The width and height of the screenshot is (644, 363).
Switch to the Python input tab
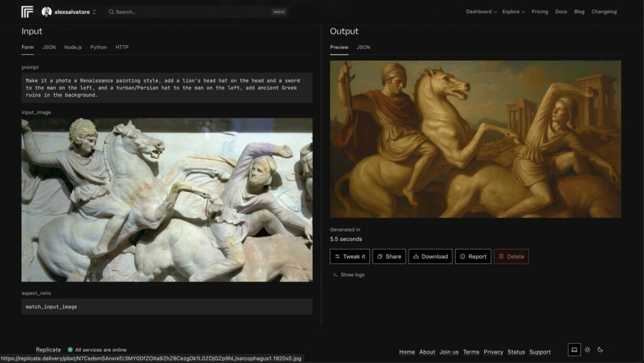[98, 47]
